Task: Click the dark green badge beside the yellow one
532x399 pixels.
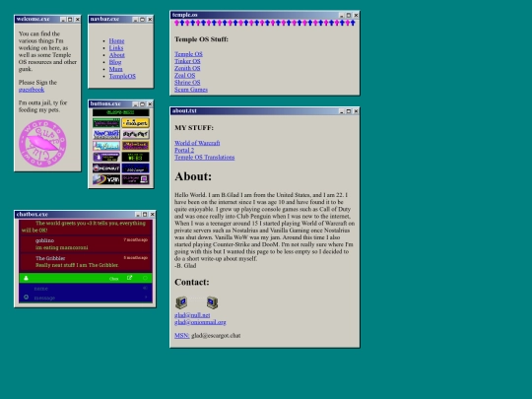Action: [106, 123]
